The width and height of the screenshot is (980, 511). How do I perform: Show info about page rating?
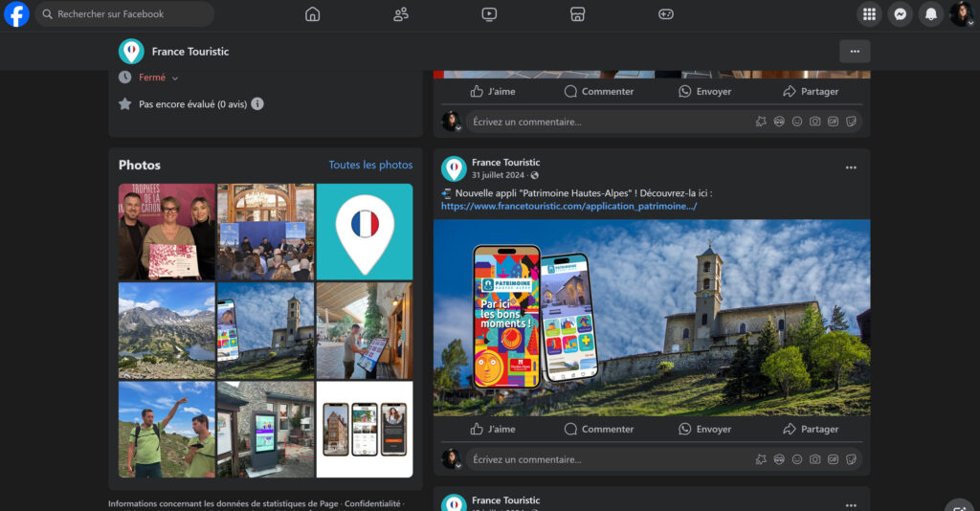click(x=257, y=103)
